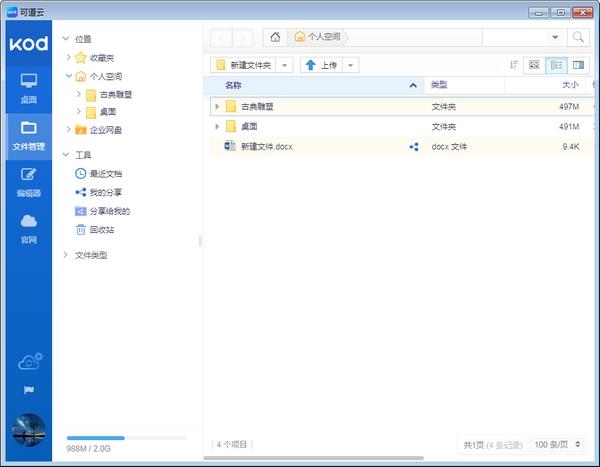Open the 编辑器 editor in sidebar
This screenshot has height=467, width=600.
(28, 180)
